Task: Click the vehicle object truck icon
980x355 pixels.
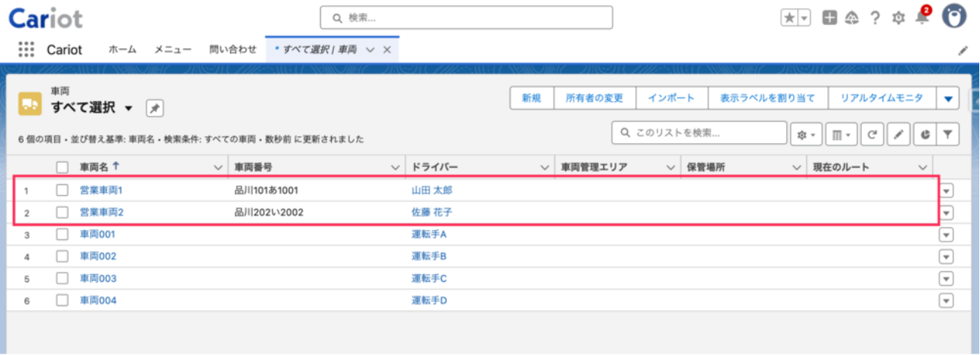Action: 30,104
